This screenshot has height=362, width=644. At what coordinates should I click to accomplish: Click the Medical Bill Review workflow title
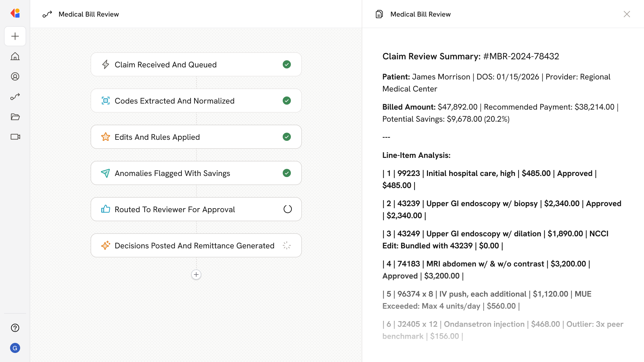click(x=89, y=14)
